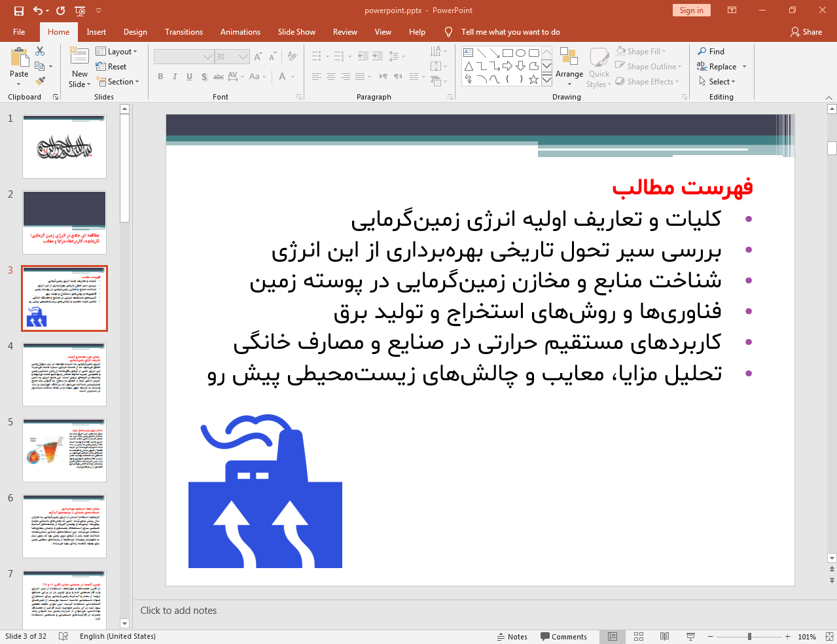Screen dimensions: 837x644
Task: Toggle Strikethrough formatting
Action: (219, 77)
